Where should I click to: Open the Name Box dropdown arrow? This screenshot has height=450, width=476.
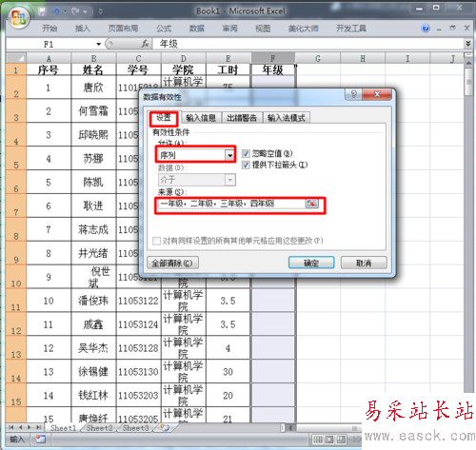(x=99, y=44)
